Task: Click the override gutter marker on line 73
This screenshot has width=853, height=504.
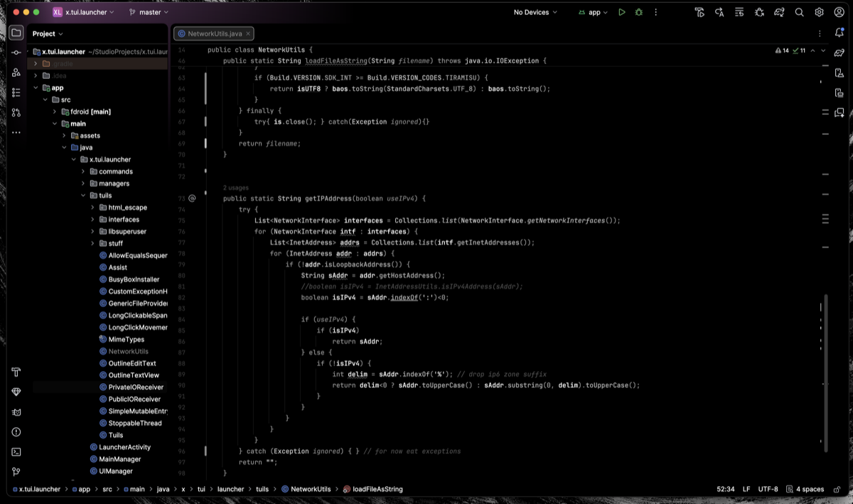Action: click(x=192, y=198)
